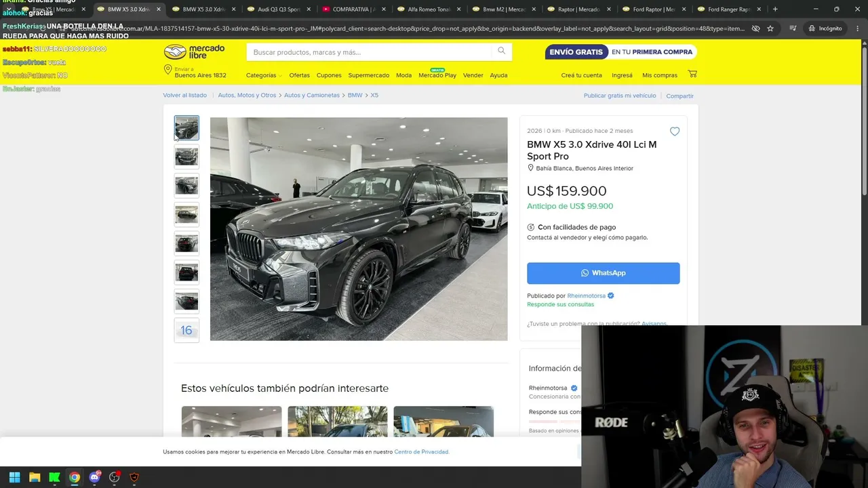
Task: Open File Explorer from taskbar
Action: point(35,477)
